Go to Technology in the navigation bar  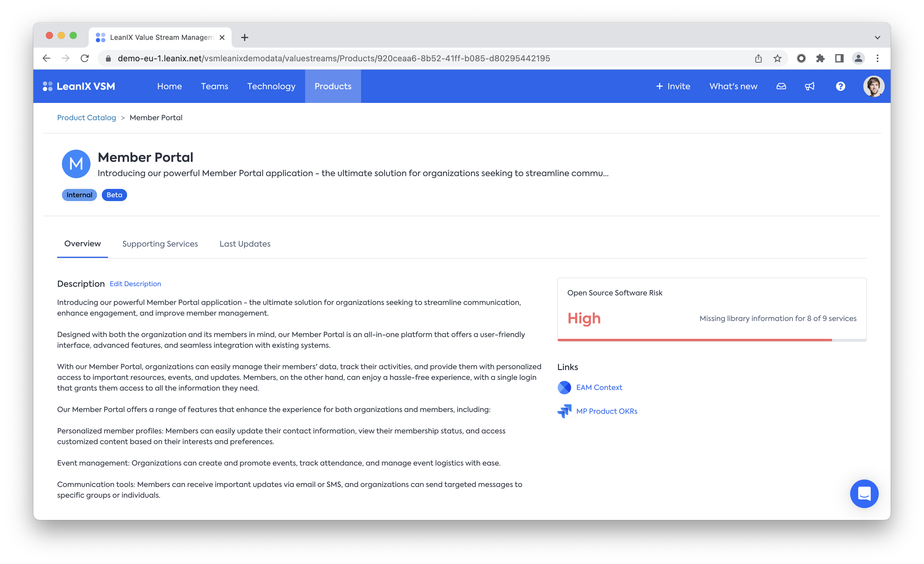pos(271,87)
